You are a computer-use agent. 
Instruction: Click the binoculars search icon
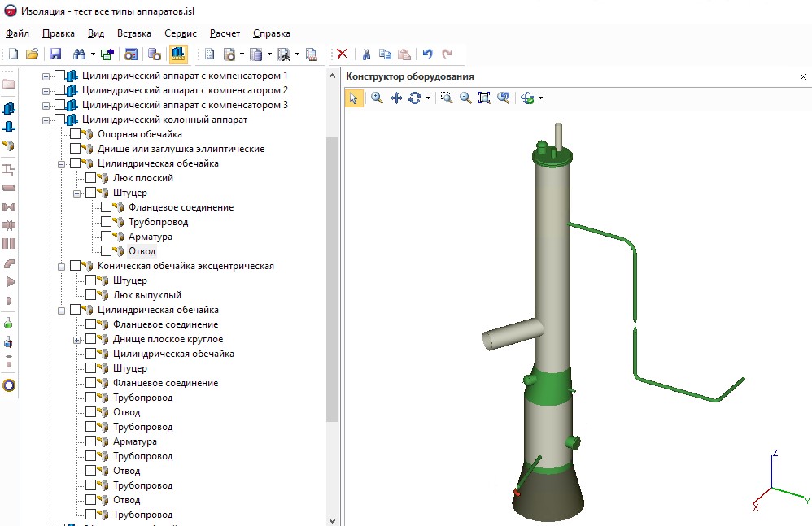pyautogui.click(x=79, y=54)
